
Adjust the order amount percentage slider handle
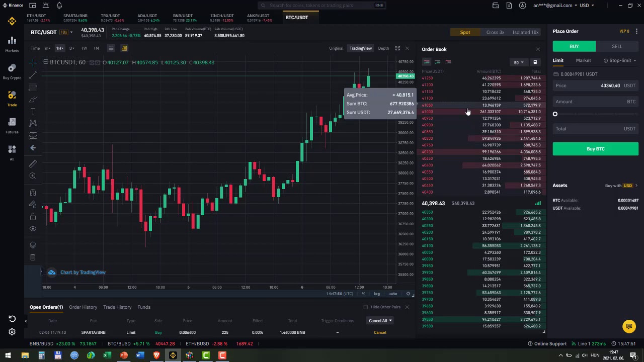tap(555, 114)
